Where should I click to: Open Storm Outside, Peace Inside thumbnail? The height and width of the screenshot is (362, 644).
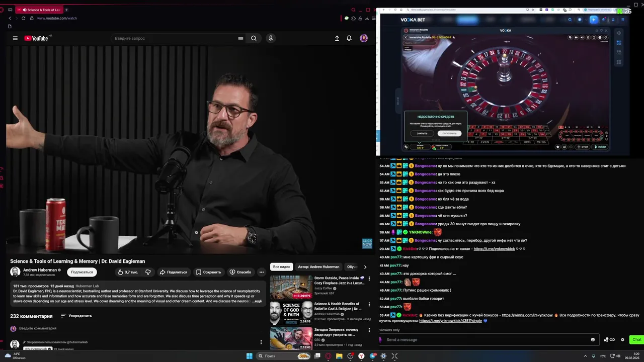click(291, 287)
